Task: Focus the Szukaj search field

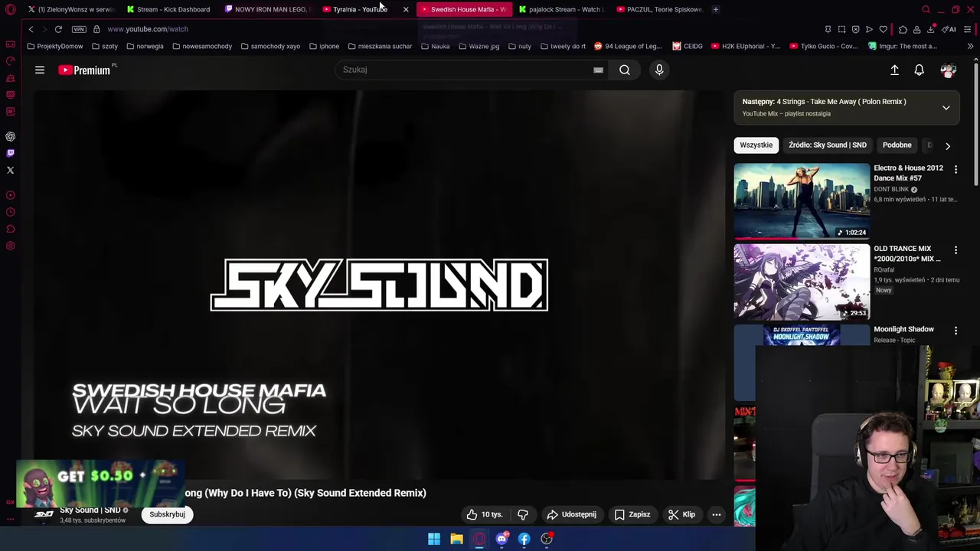Action: 463,70
